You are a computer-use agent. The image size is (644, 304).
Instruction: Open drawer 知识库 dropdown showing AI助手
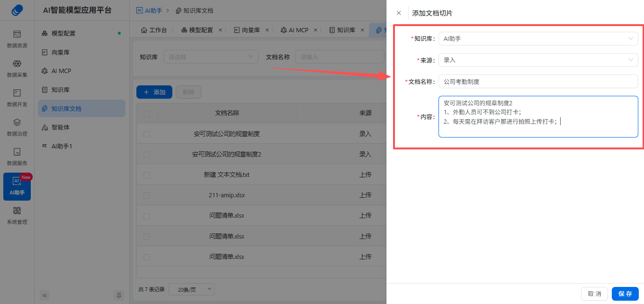(x=538, y=39)
